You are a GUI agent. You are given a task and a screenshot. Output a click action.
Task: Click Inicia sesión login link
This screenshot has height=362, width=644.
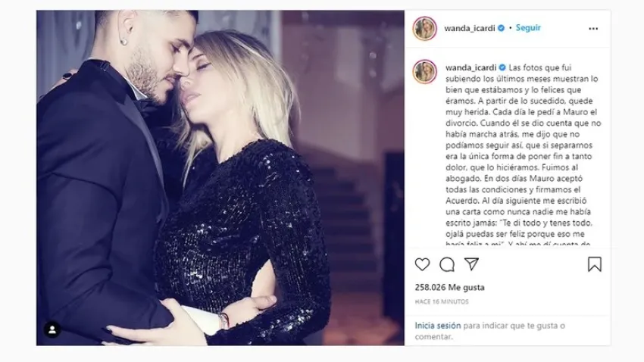click(x=438, y=326)
